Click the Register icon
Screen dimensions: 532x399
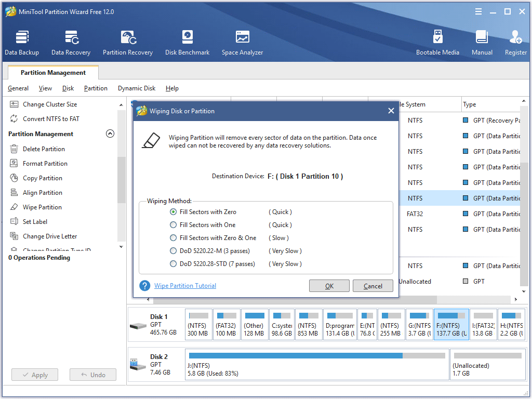coord(516,37)
